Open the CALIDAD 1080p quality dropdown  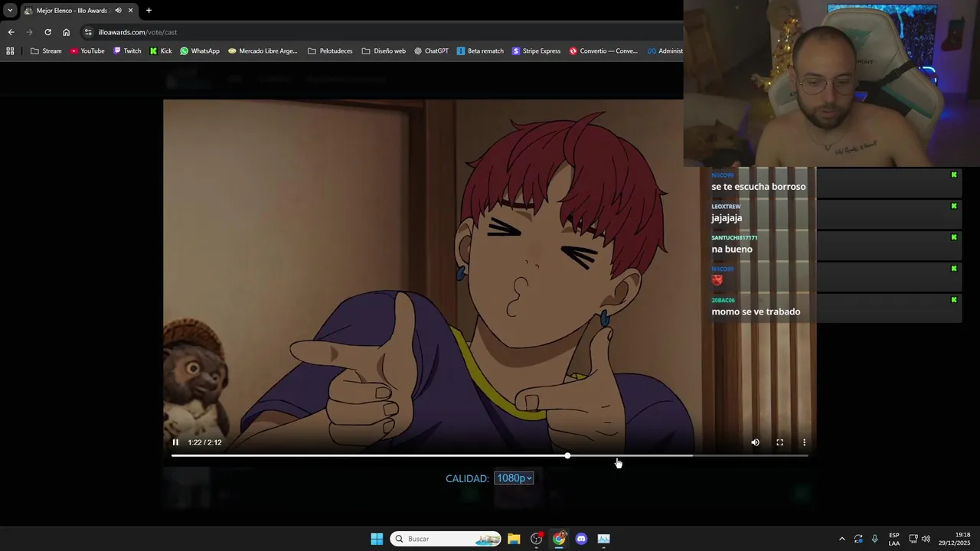(x=514, y=478)
